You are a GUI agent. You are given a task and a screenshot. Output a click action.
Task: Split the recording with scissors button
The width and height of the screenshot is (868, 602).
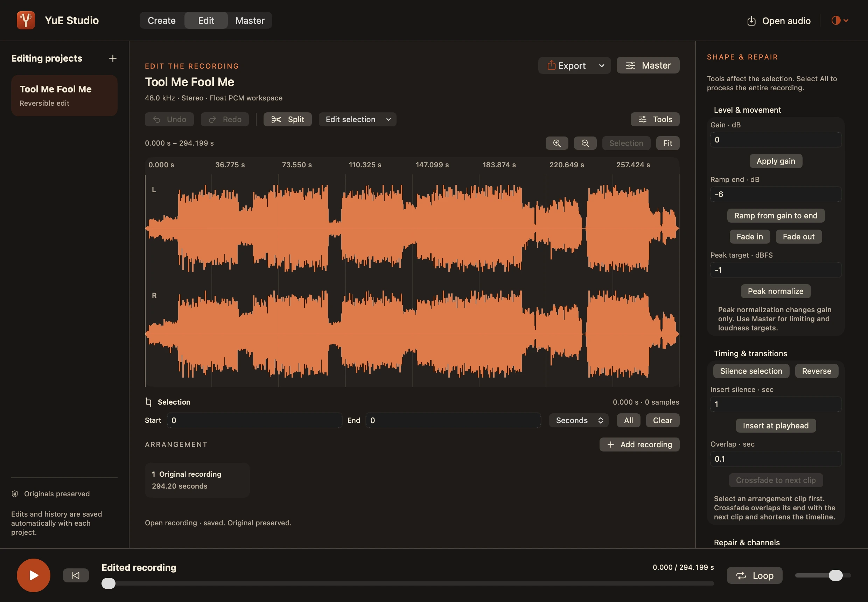[x=287, y=120]
